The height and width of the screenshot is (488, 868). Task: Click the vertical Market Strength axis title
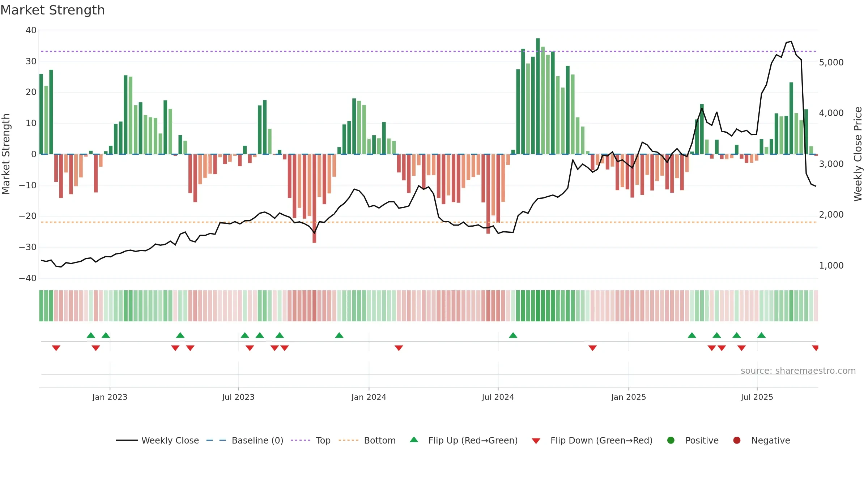pos(6,154)
